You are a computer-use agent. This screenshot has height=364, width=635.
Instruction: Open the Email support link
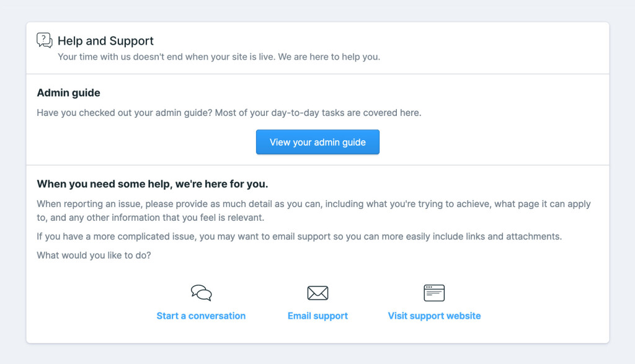click(317, 316)
